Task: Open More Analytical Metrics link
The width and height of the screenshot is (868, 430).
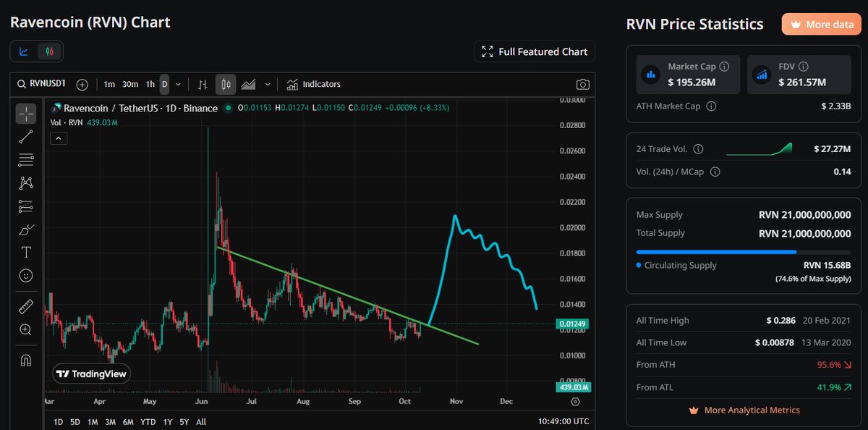Action: pyautogui.click(x=744, y=410)
